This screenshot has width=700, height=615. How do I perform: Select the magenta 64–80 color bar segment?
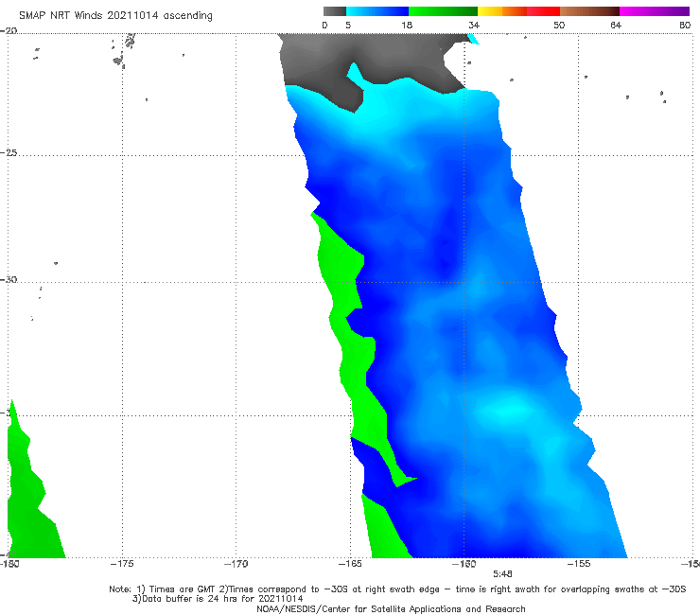coord(655,11)
